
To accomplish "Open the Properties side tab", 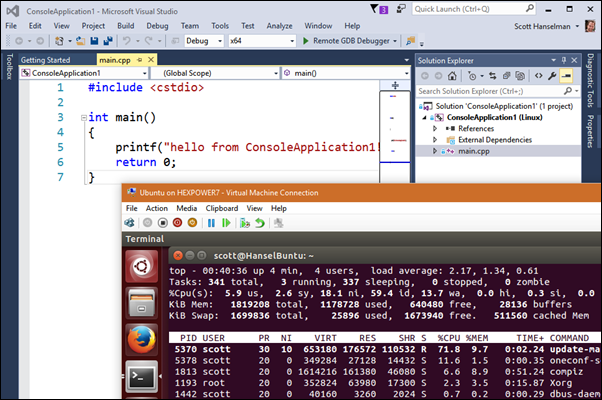I will 590,131.
